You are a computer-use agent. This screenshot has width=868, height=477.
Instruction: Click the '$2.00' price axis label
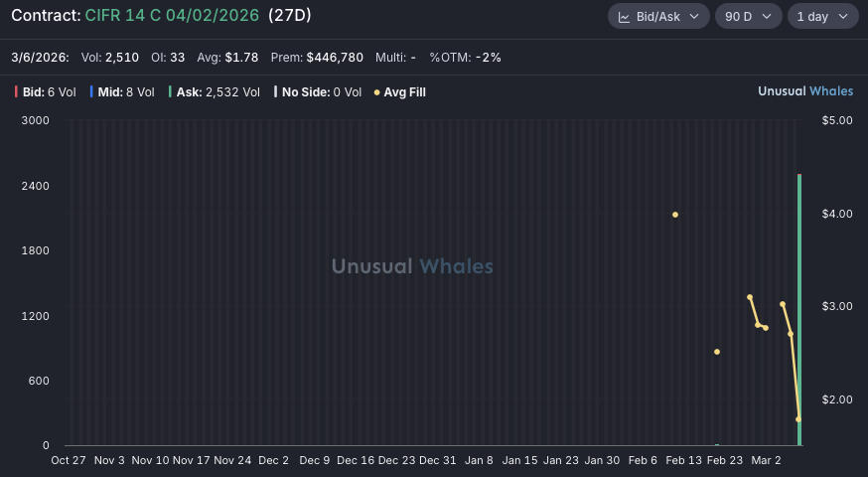coord(837,399)
